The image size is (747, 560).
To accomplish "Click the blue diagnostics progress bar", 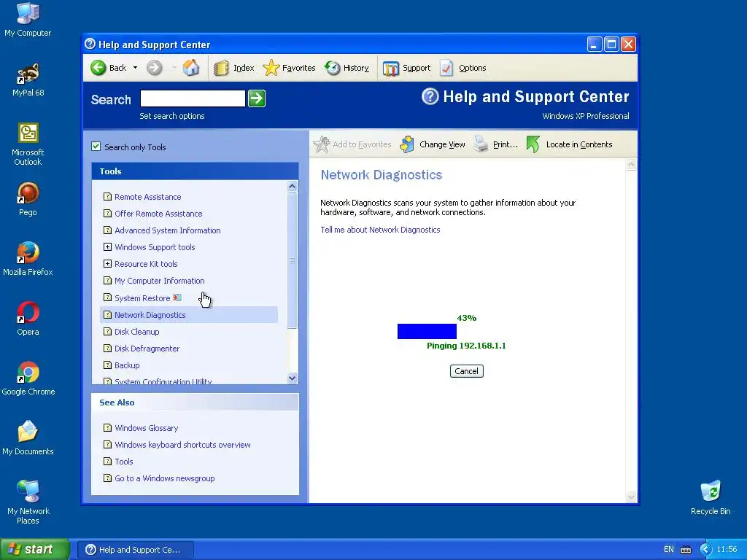I will pyautogui.click(x=427, y=331).
